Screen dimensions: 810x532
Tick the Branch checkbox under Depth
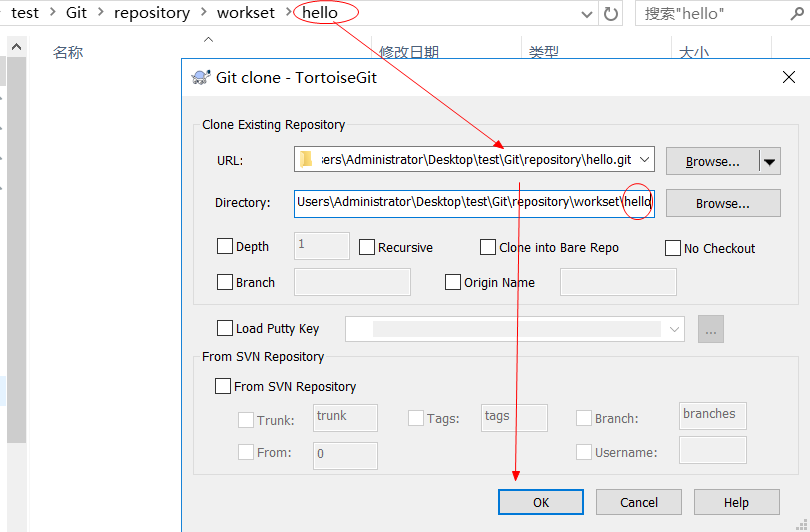point(225,282)
